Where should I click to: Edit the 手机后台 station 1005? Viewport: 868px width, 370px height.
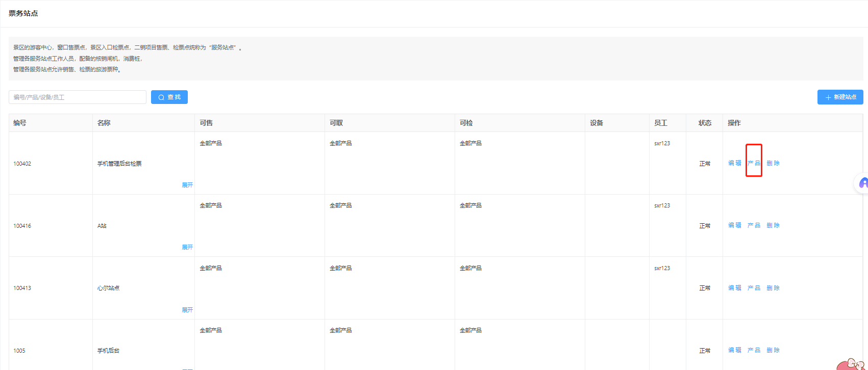tap(734, 350)
